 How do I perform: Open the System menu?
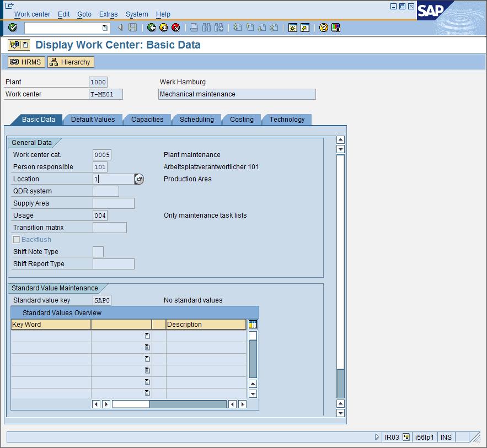point(137,14)
